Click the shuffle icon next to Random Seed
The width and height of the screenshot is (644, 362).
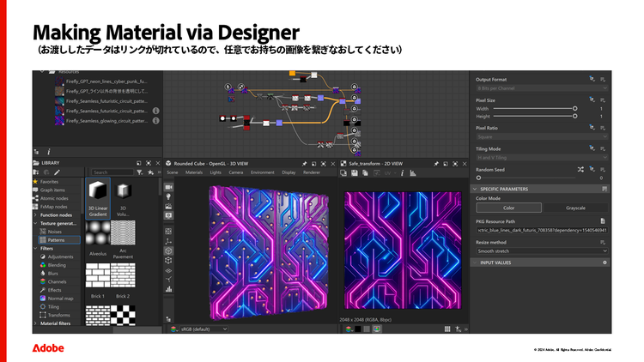click(x=580, y=170)
